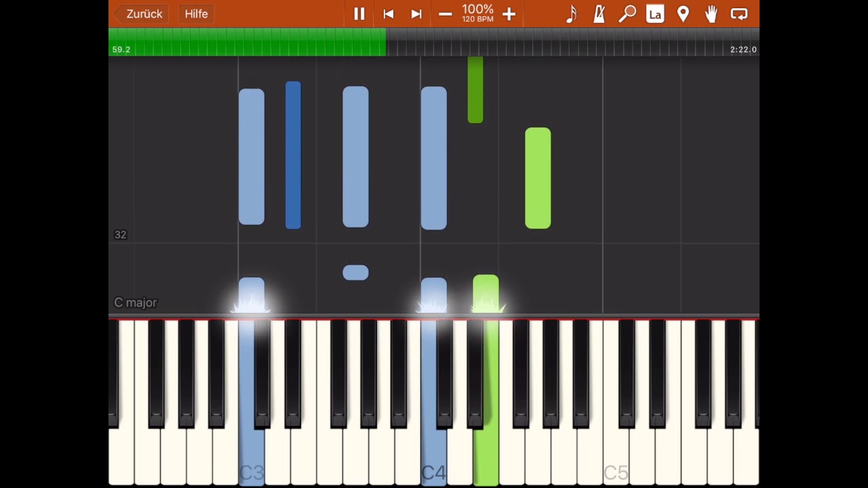The width and height of the screenshot is (868, 488).
Task: Open the zoom magnifier tool
Action: click(627, 14)
